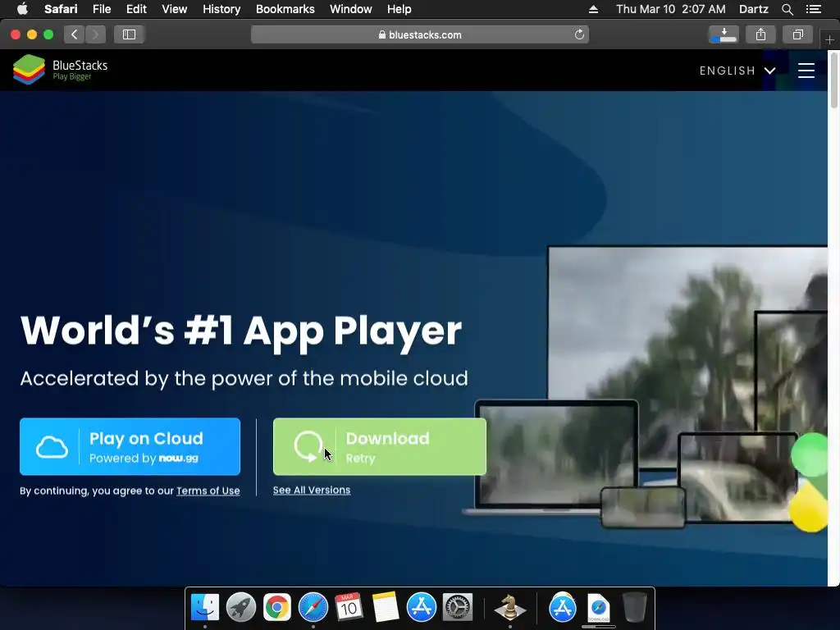Open the Edit menu
This screenshot has width=840, height=630.
136,9
